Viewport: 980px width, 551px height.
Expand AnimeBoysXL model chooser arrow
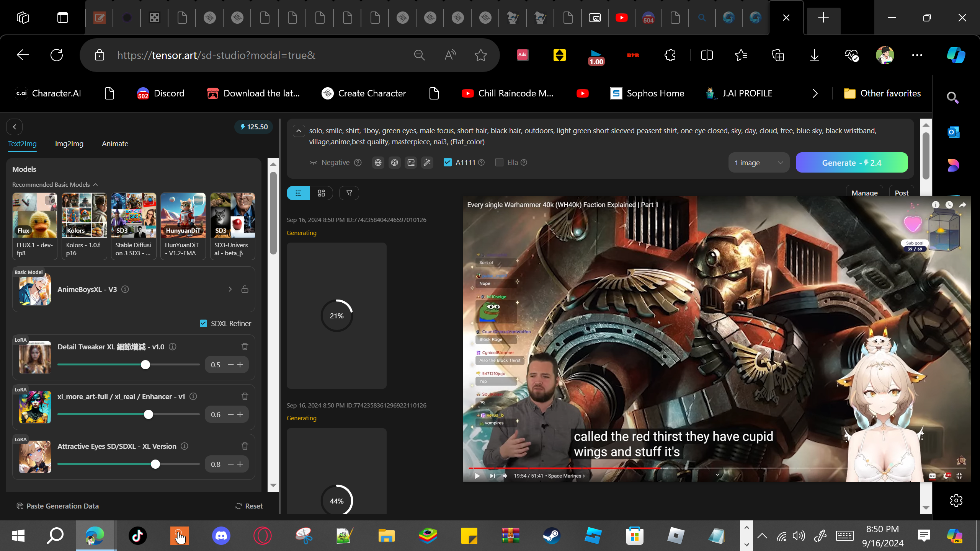click(x=230, y=289)
